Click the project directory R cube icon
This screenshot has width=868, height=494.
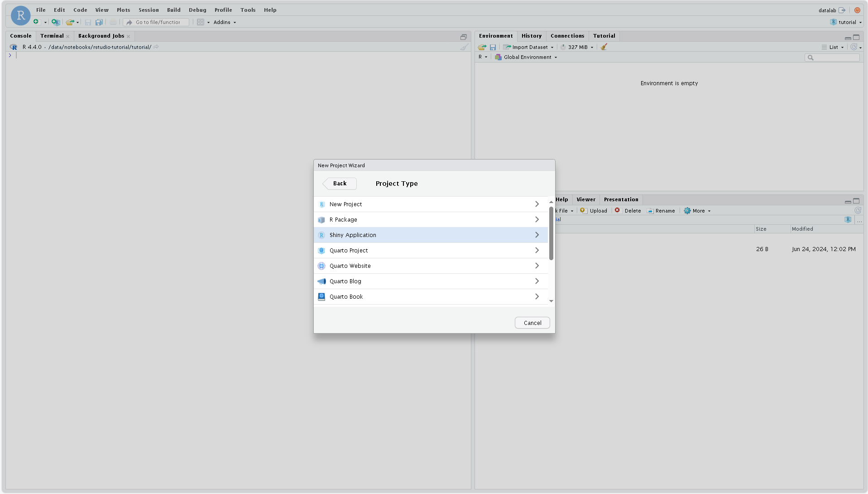coord(848,219)
